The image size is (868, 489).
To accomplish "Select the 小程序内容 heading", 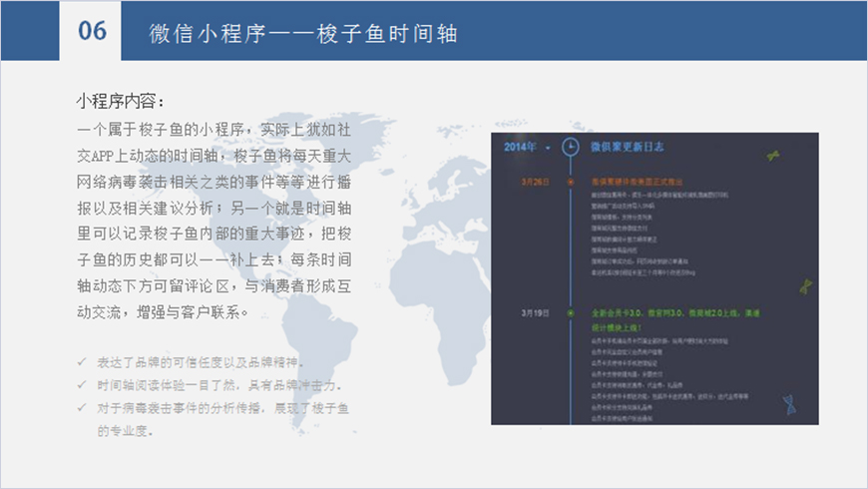I will coord(120,103).
